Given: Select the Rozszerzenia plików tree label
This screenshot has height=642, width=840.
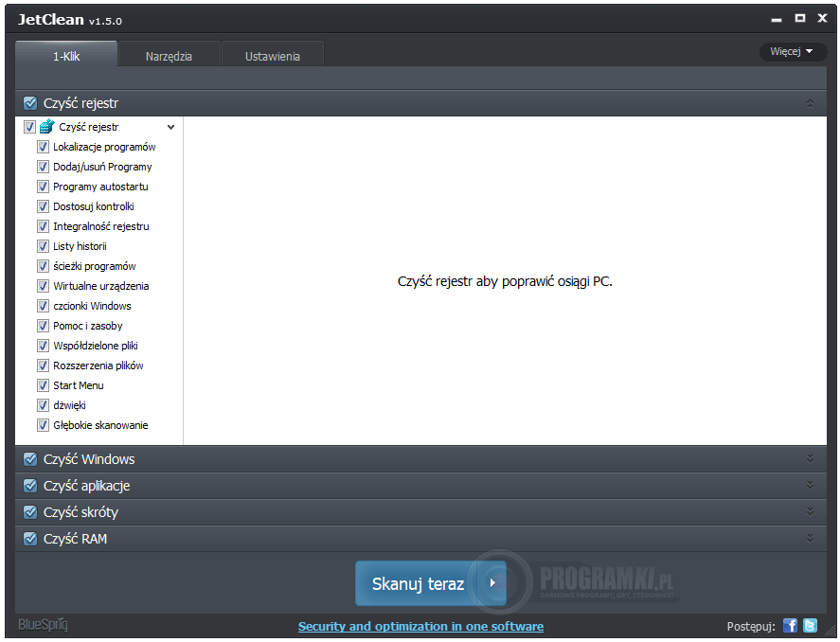Looking at the screenshot, I should click(x=98, y=366).
